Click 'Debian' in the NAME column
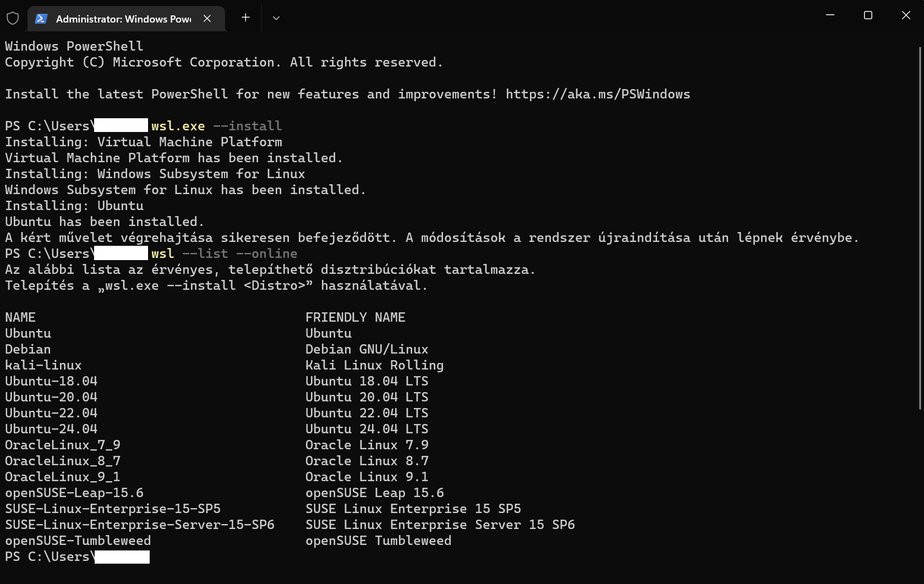924x584 pixels. point(28,349)
